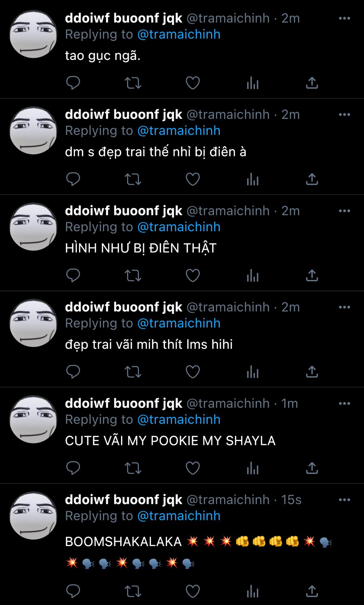Like the 'CUTE VÃI MY POOKIE' tweet
Screen dimensions: 364x605
(193, 468)
